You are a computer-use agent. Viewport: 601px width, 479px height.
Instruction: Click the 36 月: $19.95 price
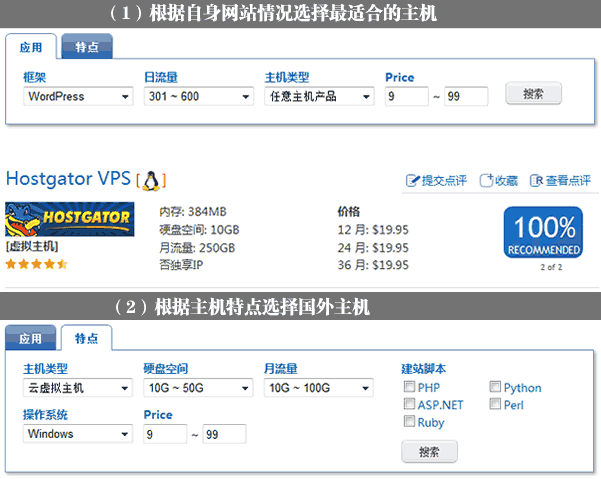pyautogui.click(x=373, y=265)
